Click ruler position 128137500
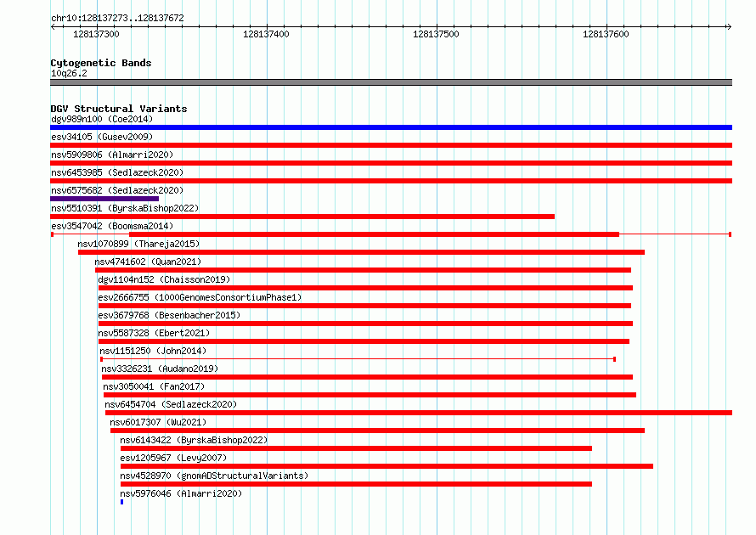Viewport: 756px width, 535px height. pyautogui.click(x=436, y=34)
